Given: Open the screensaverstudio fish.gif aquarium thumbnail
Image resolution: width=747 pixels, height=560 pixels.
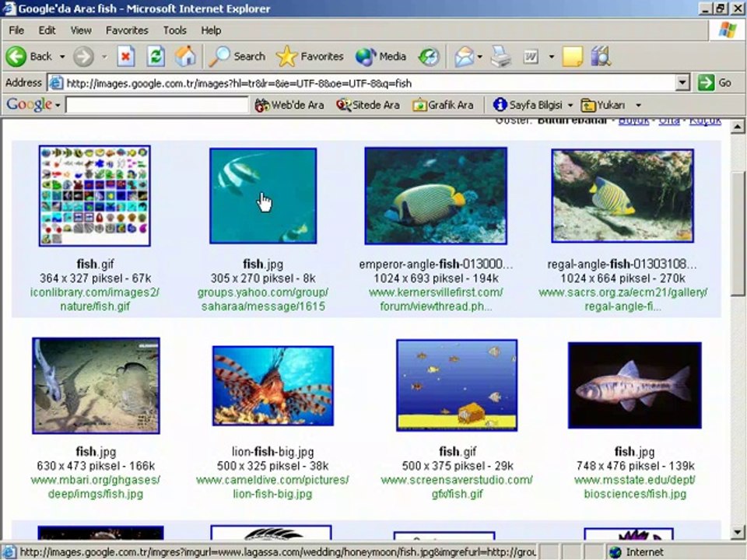Looking at the screenshot, I should (457, 385).
